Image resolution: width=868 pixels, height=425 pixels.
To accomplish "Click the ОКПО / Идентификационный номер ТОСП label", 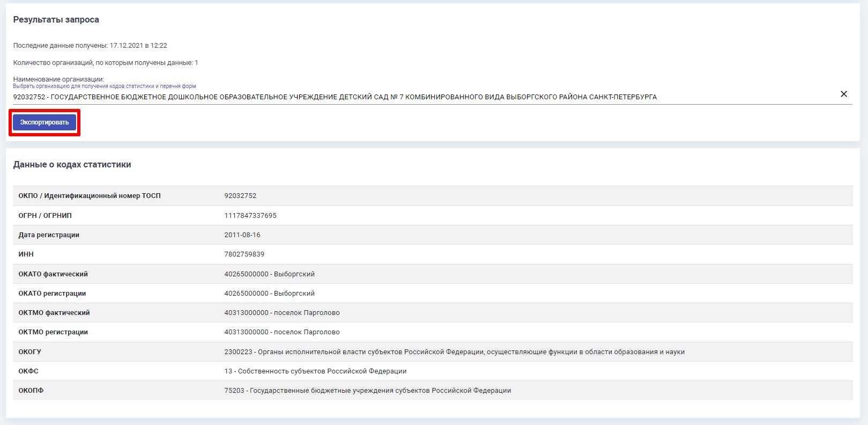I will 90,196.
